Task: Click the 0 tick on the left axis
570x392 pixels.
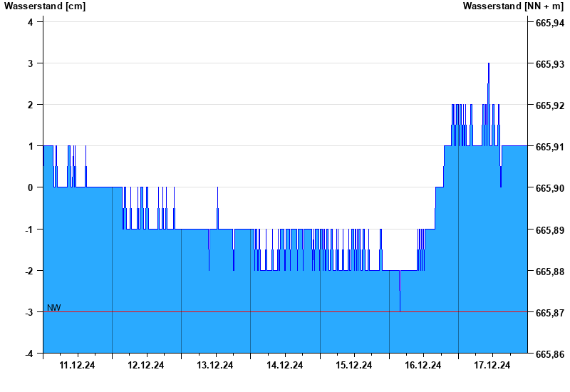Action: coord(30,187)
